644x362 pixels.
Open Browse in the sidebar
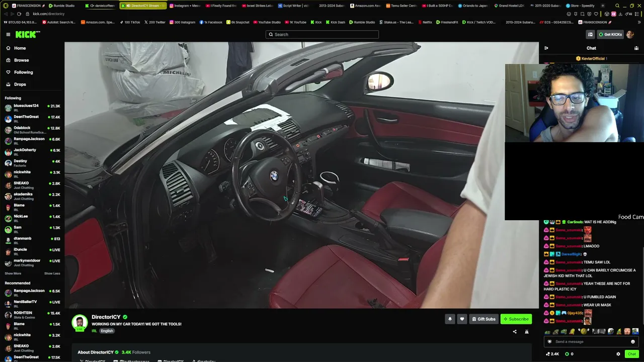[x=21, y=60]
